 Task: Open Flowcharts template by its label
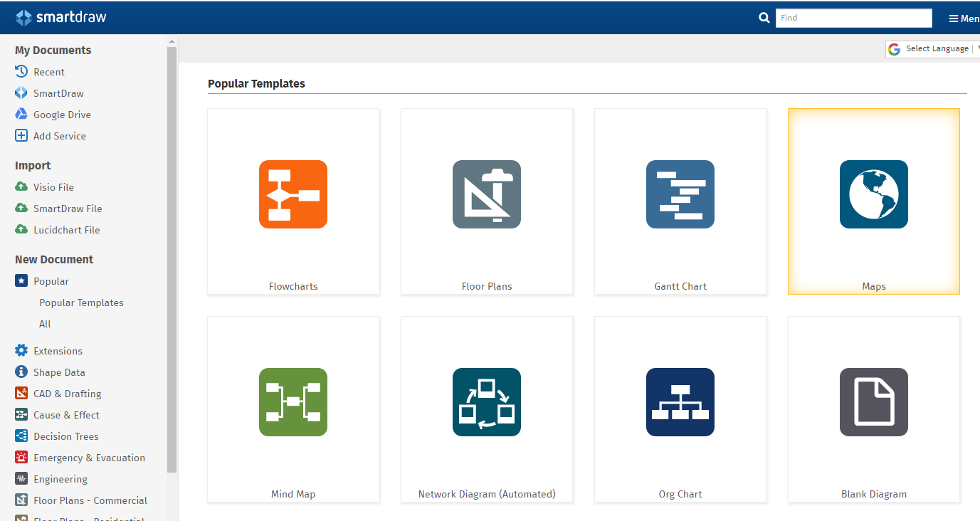click(x=293, y=286)
